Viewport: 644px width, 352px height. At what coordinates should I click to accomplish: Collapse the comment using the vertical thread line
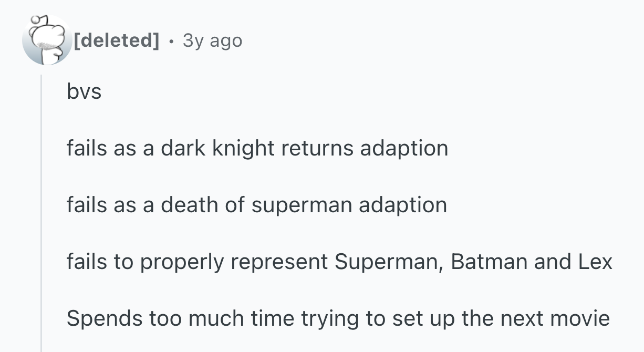pos(41,210)
